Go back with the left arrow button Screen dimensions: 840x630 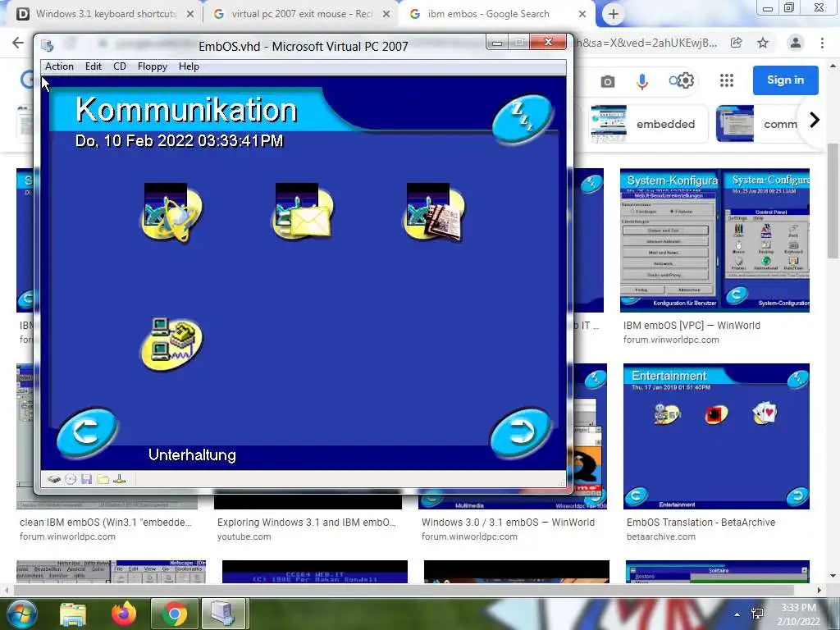coord(87,432)
